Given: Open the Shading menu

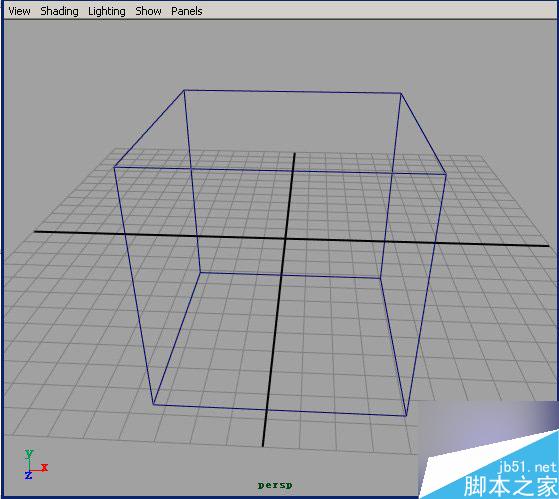Looking at the screenshot, I should (59, 11).
